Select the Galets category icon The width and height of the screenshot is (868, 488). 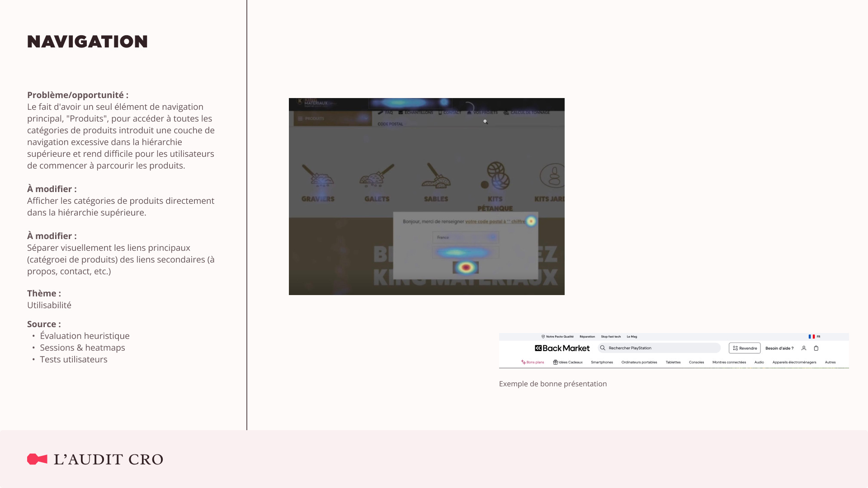click(377, 176)
